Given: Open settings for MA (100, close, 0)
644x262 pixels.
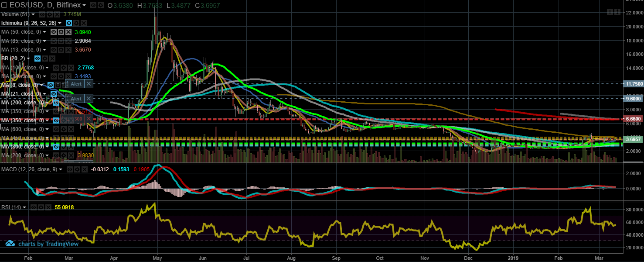Looking at the screenshot, I should click(64, 68).
